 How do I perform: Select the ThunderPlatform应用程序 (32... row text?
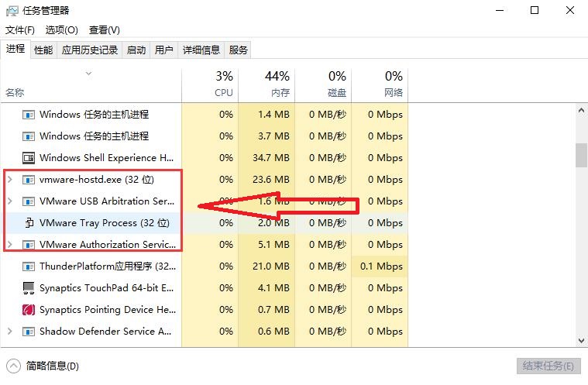108,266
